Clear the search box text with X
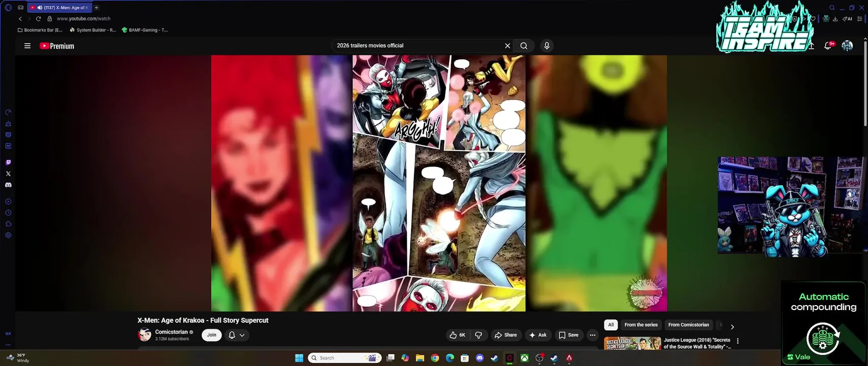The height and width of the screenshot is (366, 868). tap(507, 46)
